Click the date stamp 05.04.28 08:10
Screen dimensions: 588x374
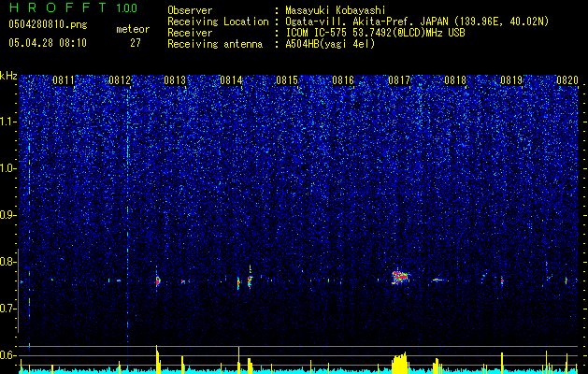[48, 43]
